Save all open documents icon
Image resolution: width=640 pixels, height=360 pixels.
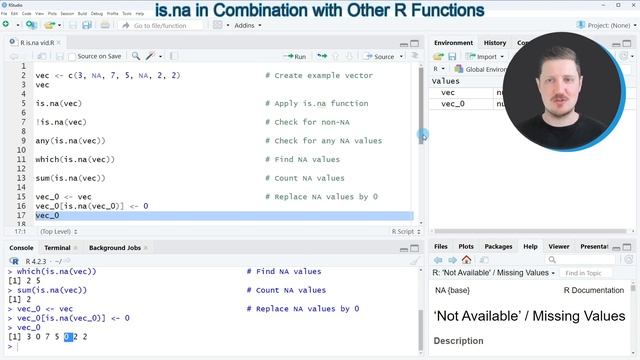pos(87,25)
